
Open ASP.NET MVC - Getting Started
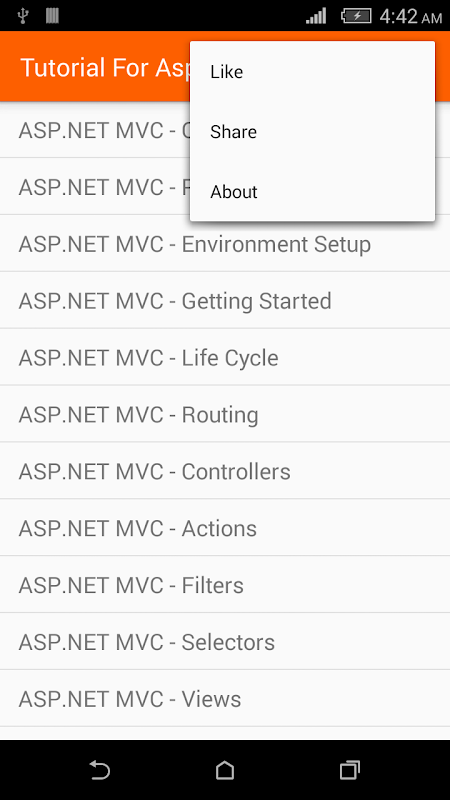[x=225, y=301]
